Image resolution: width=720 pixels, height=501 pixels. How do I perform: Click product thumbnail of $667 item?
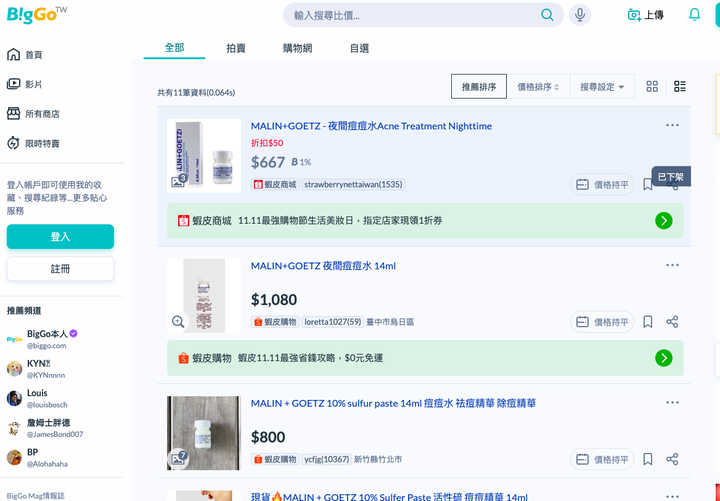pos(204,156)
